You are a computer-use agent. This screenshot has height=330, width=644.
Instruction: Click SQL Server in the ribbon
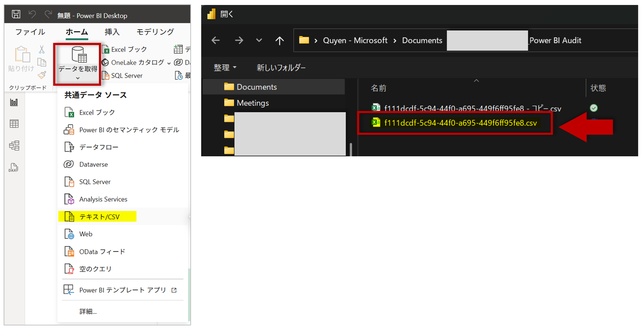coord(123,76)
